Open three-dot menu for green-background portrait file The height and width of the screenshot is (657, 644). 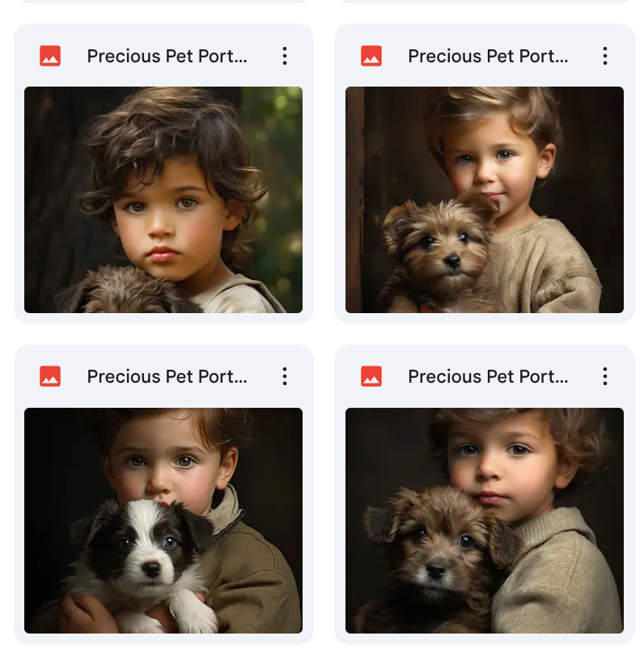(x=284, y=56)
